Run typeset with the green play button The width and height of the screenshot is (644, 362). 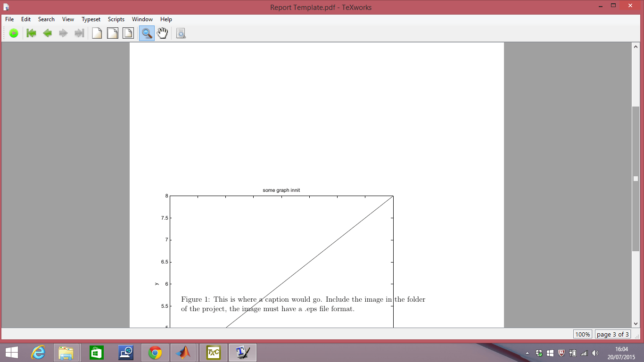(14, 33)
